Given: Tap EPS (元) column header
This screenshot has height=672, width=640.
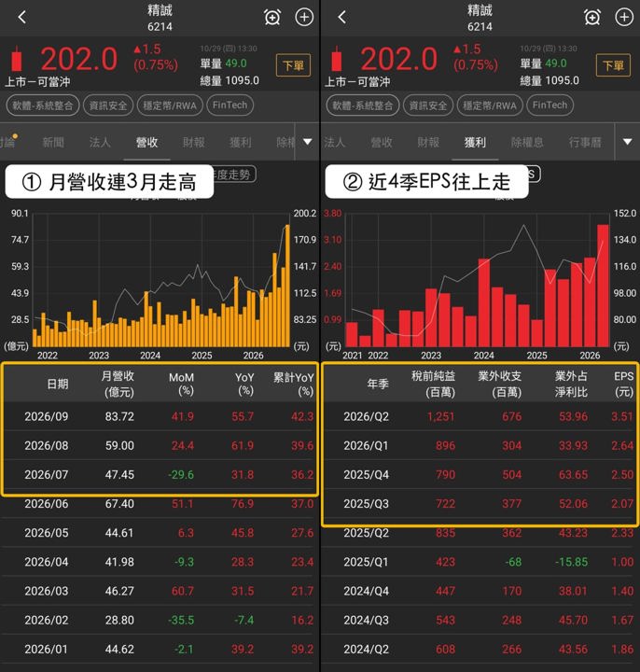Looking at the screenshot, I should pos(623,384).
